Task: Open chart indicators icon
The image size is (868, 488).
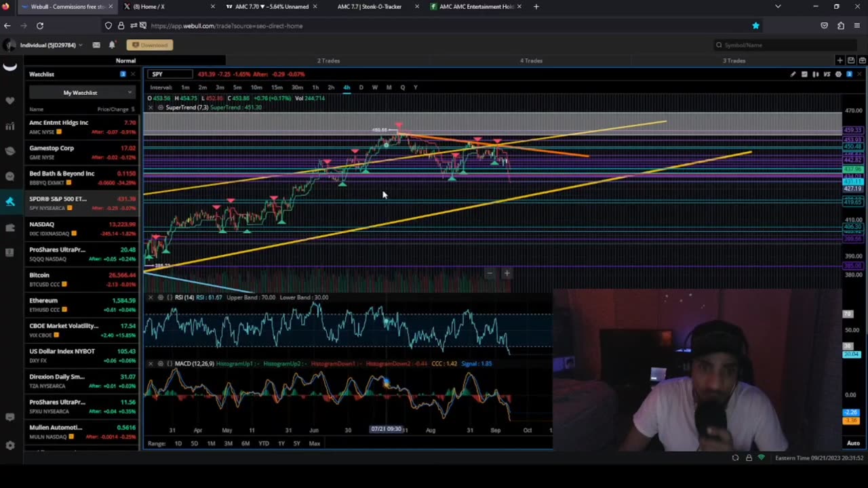Action: coord(804,74)
